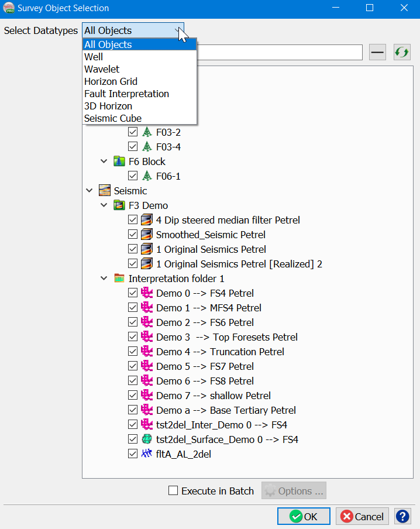
Task: Enable the Execute in Batch checkbox
Action: coord(173,491)
